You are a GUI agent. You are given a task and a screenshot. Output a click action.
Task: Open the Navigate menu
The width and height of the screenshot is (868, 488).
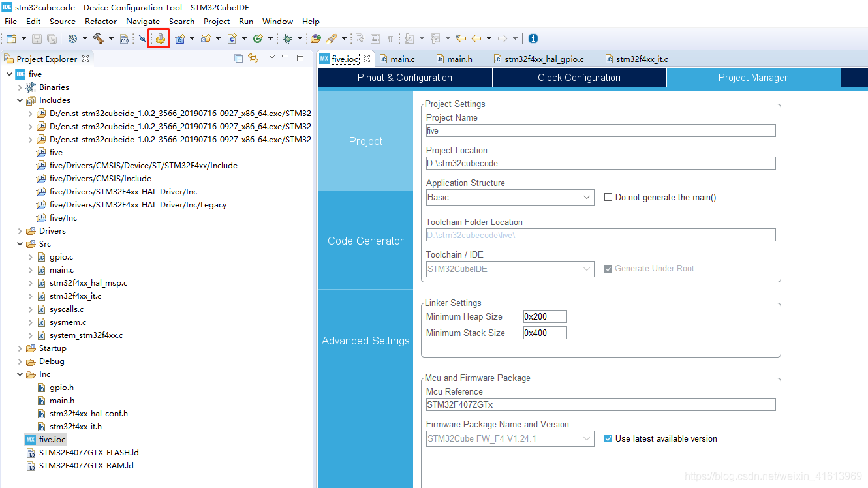[142, 21]
